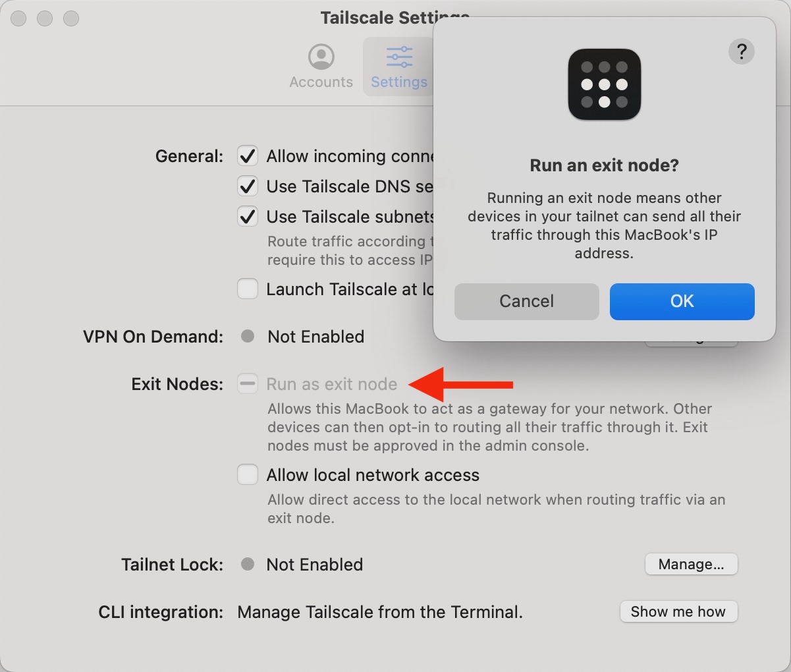Viewport: 791px width, 672px height.
Task: Select the Settings sliders icon
Action: coord(399,57)
